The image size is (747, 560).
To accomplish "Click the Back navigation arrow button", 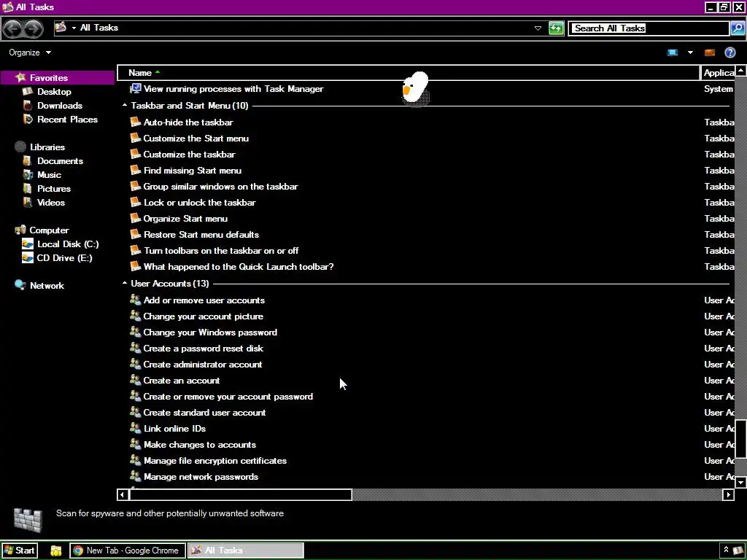I will tap(13, 28).
